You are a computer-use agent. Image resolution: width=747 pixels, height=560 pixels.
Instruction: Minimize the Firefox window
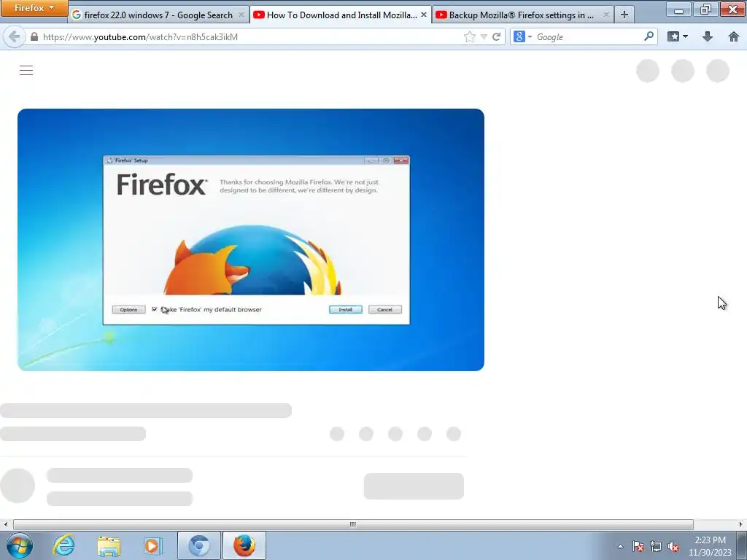[679, 9]
